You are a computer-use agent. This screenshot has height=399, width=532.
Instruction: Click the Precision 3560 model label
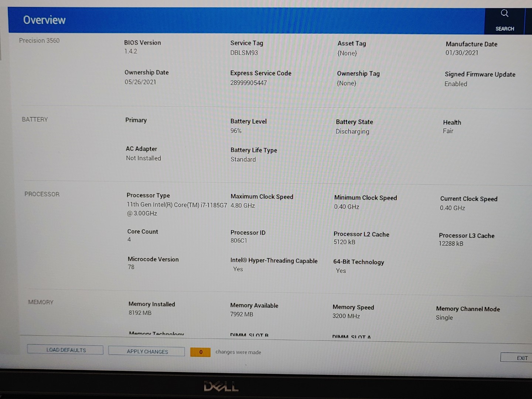(x=39, y=41)
